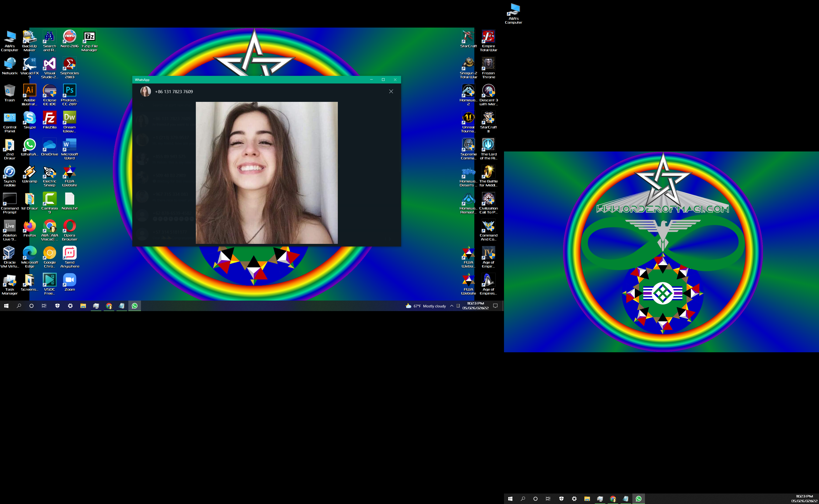Open the Winamp desktop shortcut

click(30, 172)
